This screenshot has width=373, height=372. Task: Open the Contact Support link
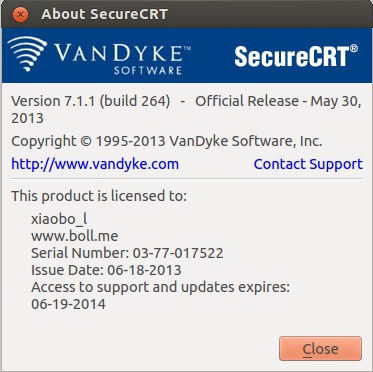(x=308, y=164)
